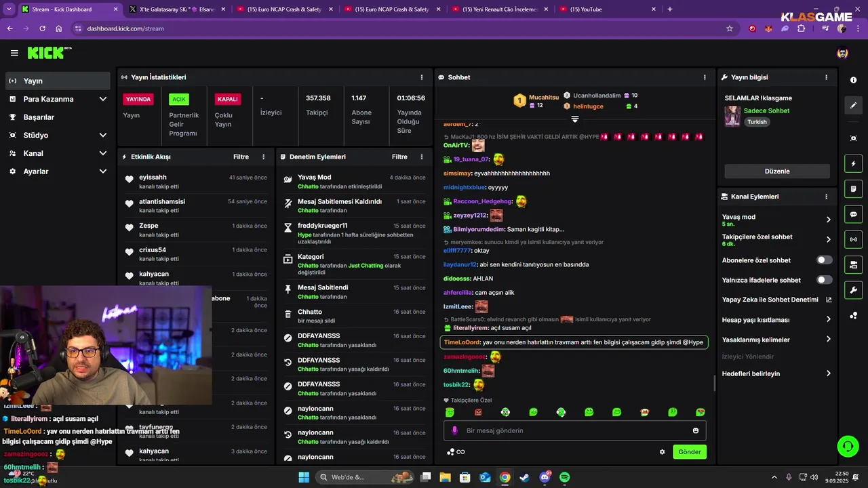This screenshot has width=868, height=488.
Task: Open the Kanal Eylemleri options menu
Action: coord(826,197)
